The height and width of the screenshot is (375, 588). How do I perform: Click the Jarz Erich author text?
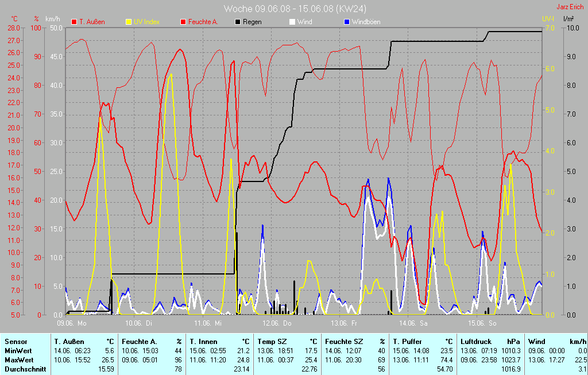(x=571, y=7)
